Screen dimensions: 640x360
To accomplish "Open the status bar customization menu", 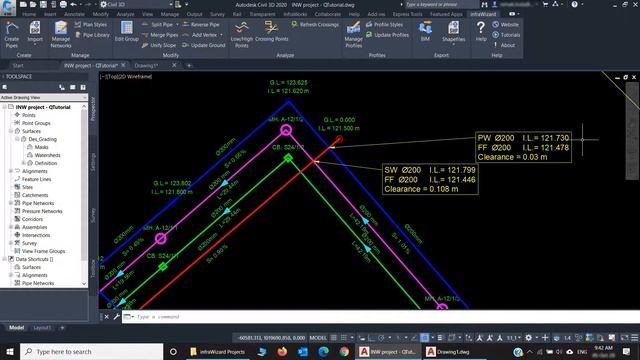I will coord(635,338).
